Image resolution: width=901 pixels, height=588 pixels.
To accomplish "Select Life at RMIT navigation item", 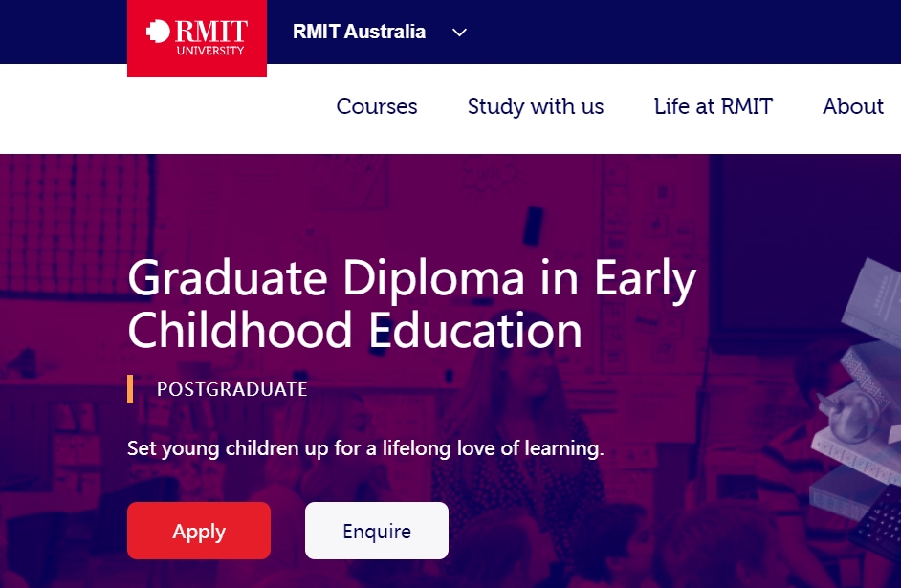I will 714,107.
